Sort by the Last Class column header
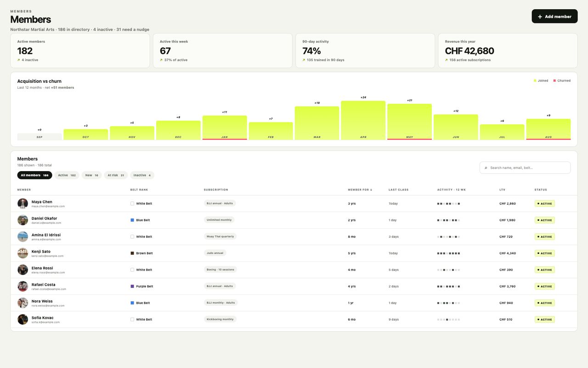Screen dimensions: 588x368 coord(398,190)
